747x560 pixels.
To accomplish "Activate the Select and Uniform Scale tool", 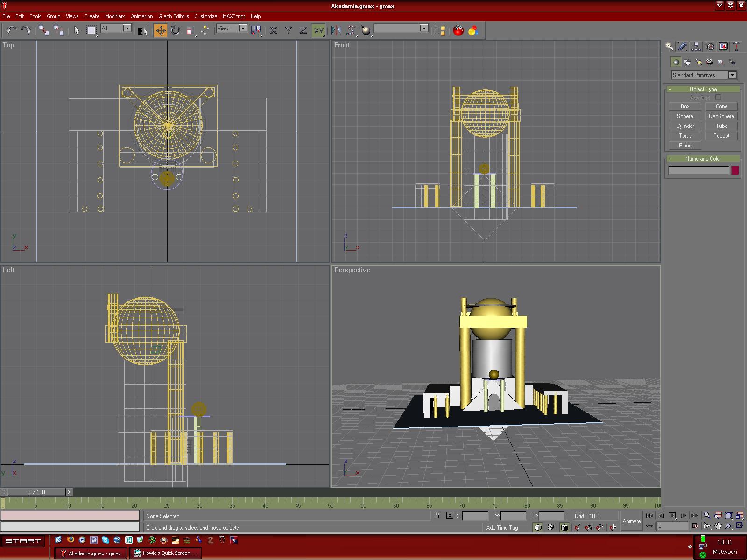I will coord(190,30).
